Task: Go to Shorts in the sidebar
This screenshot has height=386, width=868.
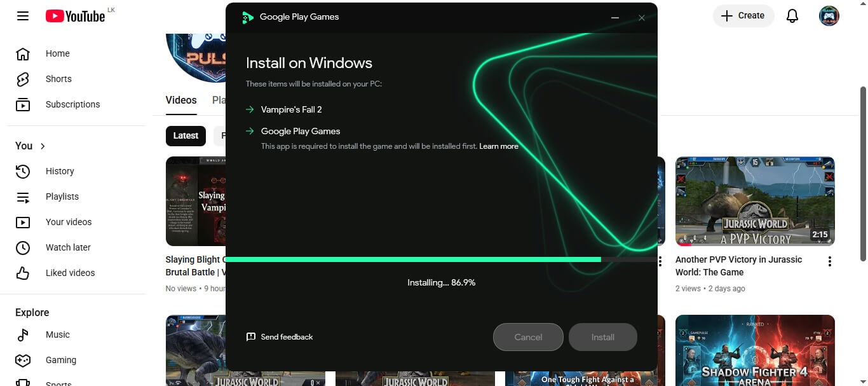Action: tap(58, 79)
